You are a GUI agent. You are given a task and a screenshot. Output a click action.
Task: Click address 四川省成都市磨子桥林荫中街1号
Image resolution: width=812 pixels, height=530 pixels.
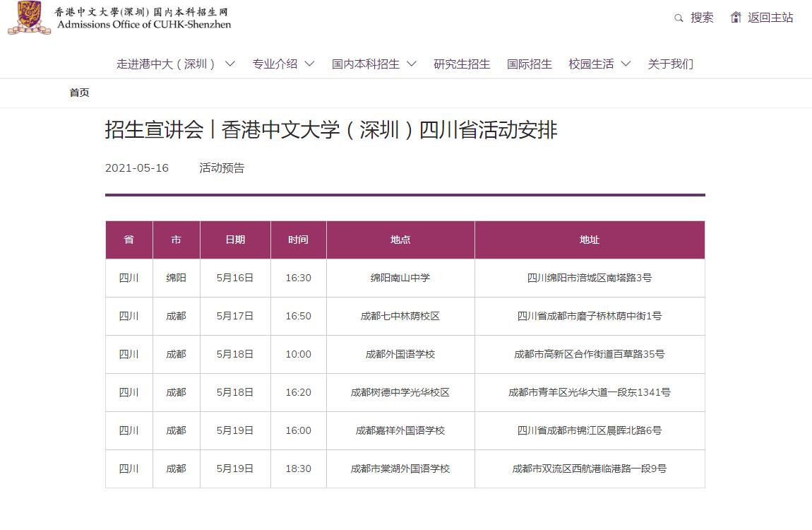[590, 316]
